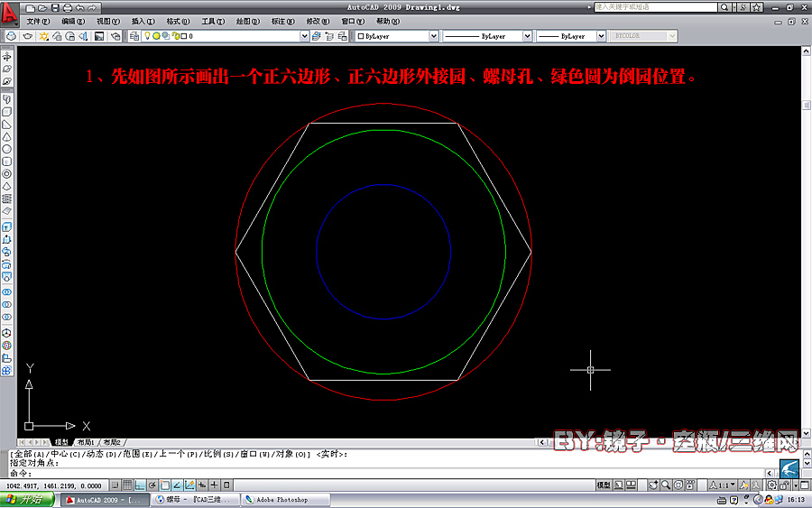
Task: Click the Pan hand icon in status bar
Action: 653,485
